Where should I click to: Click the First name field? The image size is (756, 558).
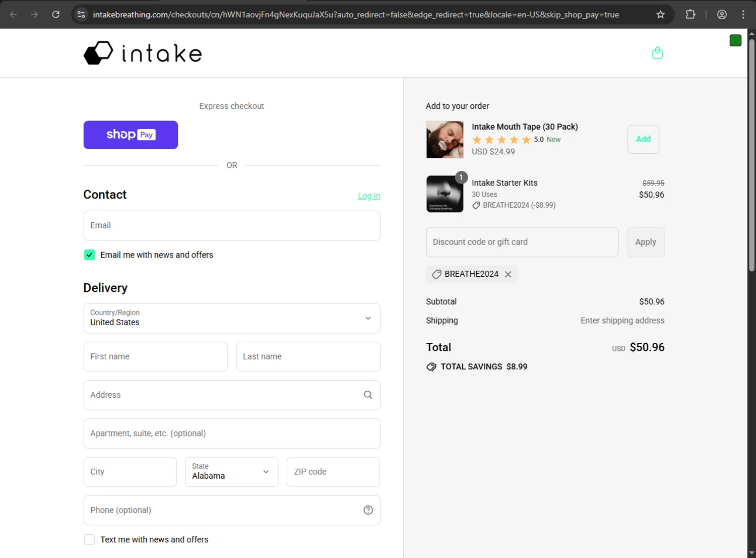(x=155, y=356)
